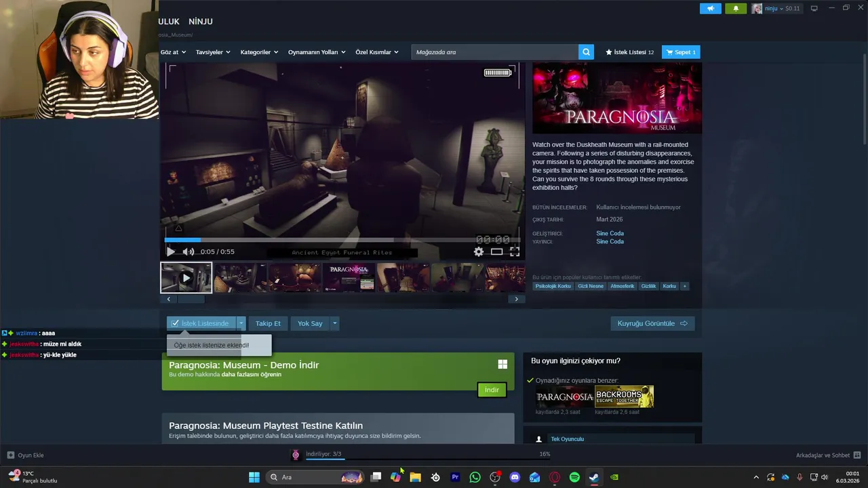Select the first video thumbnail in carousel

(186, 278)
